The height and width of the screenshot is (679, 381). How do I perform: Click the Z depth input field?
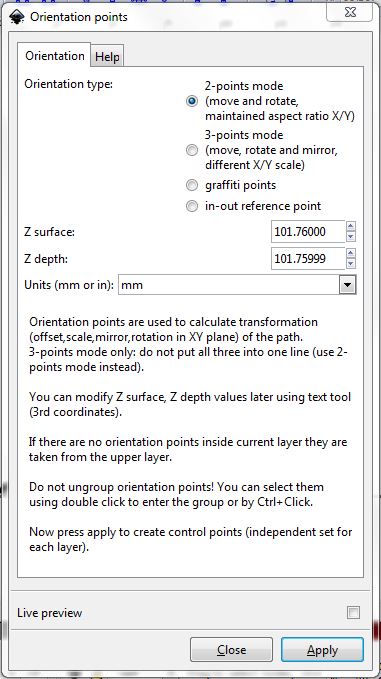(x=308, y=259)
